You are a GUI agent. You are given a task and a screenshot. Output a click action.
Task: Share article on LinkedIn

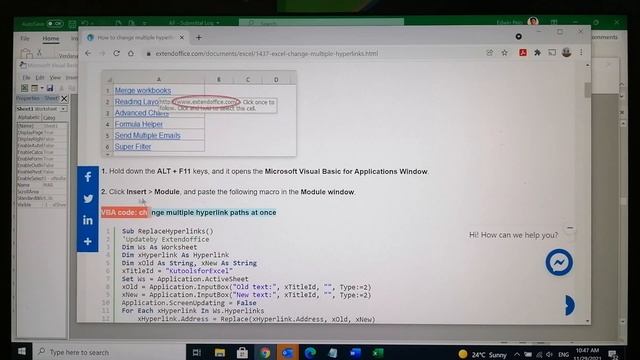coord(88,220)
